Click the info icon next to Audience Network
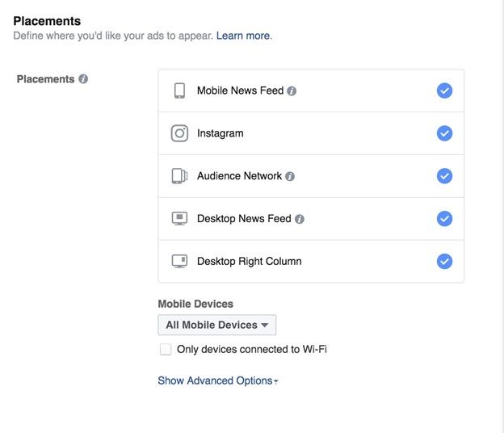Screen dimensions: 504x433 pos(290,176)
